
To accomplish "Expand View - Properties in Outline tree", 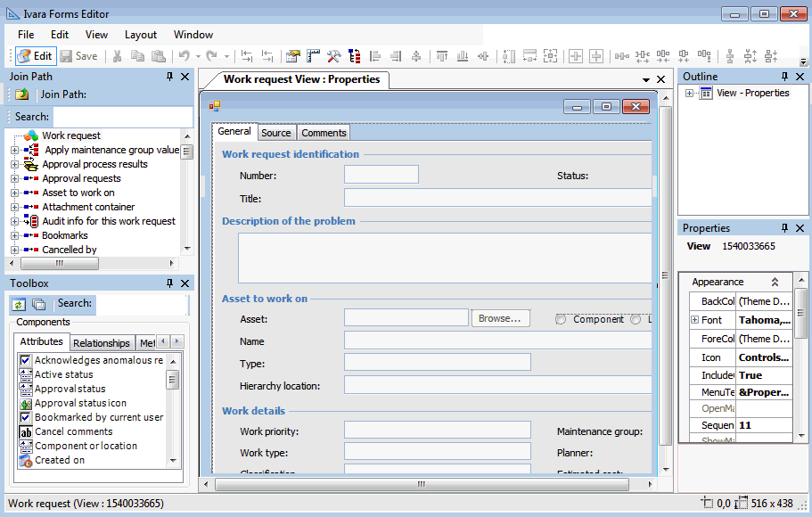I will (689, 93).
